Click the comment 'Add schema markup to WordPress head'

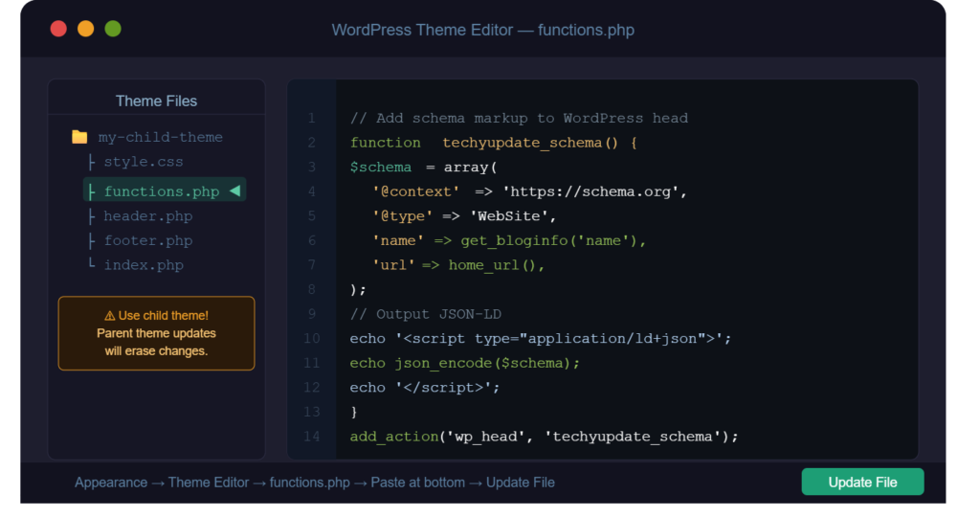point(519,118)
